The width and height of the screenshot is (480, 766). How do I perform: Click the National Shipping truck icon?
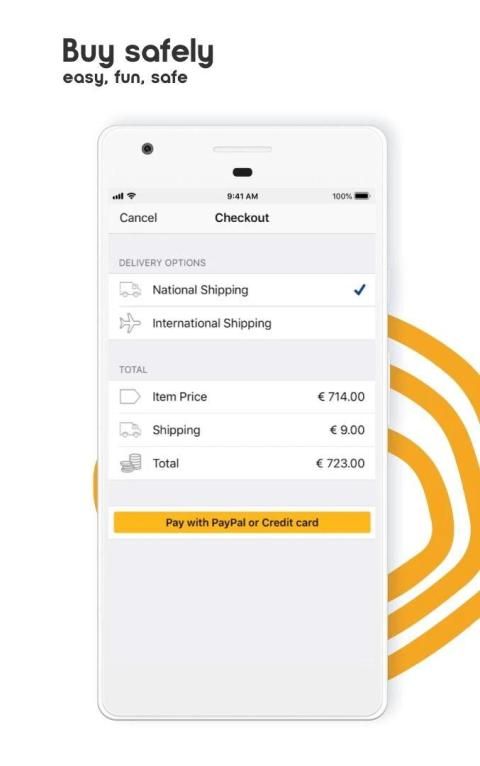pyautogui.click(x=130, y=290)
